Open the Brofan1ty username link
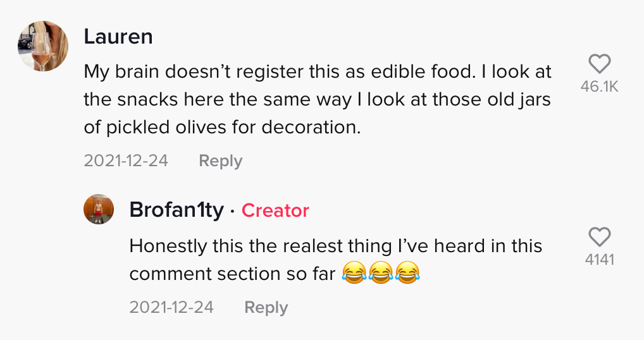Screen dimensions: 644x340 pyautogui.click(x=176, y=210)
